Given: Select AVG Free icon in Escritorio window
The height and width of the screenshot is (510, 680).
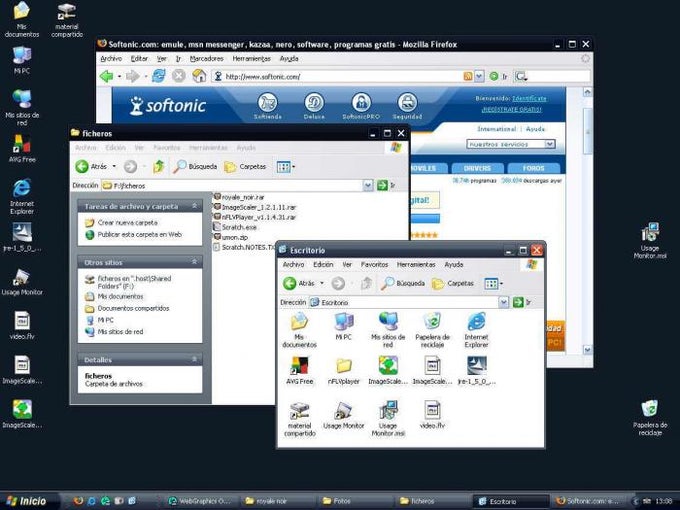Looking at the screenshot, I should tap(299, 371).
